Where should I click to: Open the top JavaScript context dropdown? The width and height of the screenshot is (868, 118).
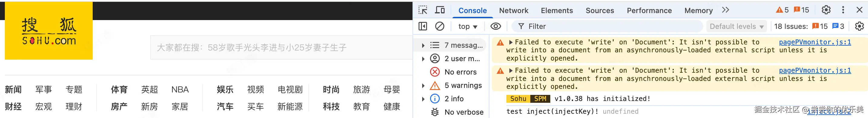click(468, 26)
